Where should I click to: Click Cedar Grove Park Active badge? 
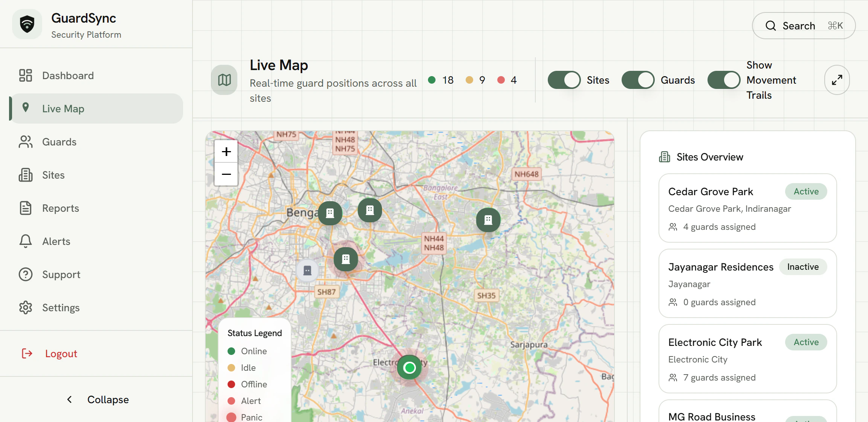pos(806,191)
